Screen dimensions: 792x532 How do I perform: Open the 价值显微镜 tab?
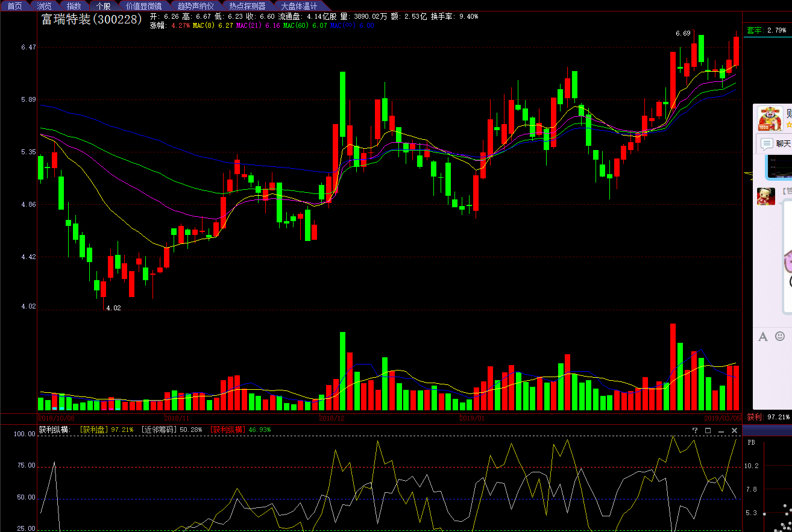pos(143,5)
